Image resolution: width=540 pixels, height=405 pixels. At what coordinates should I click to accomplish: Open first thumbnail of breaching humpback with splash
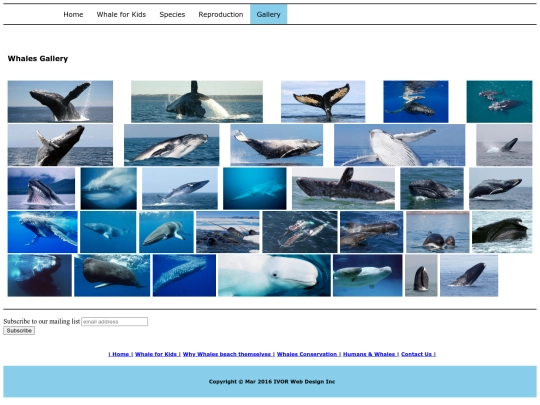tap(60, 102)
